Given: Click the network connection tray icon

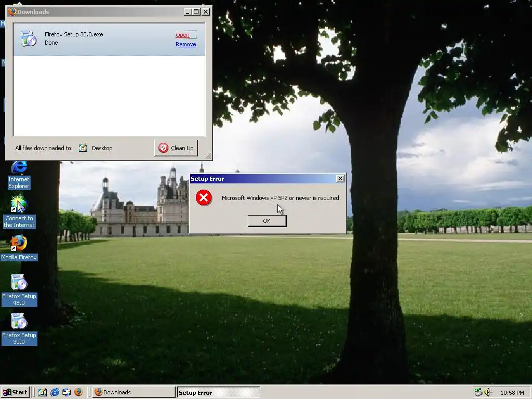Looking at the screenshot, I should point(478,393).
